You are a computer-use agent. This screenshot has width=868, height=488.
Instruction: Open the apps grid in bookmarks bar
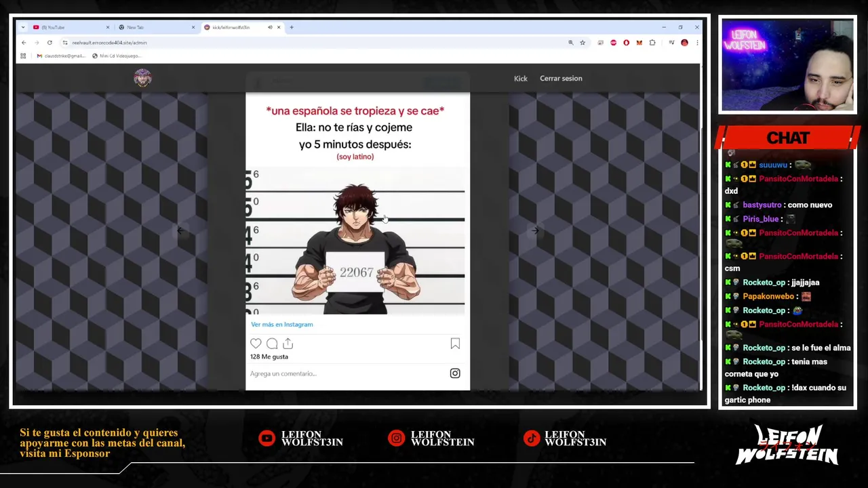tap(23, 56)
